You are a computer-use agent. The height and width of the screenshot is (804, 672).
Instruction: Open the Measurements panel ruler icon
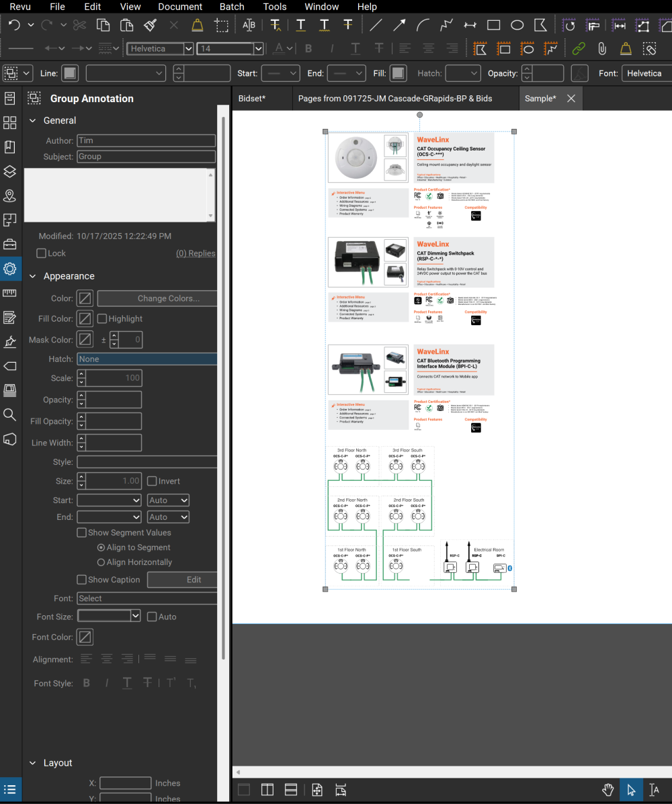click(9, 293)
